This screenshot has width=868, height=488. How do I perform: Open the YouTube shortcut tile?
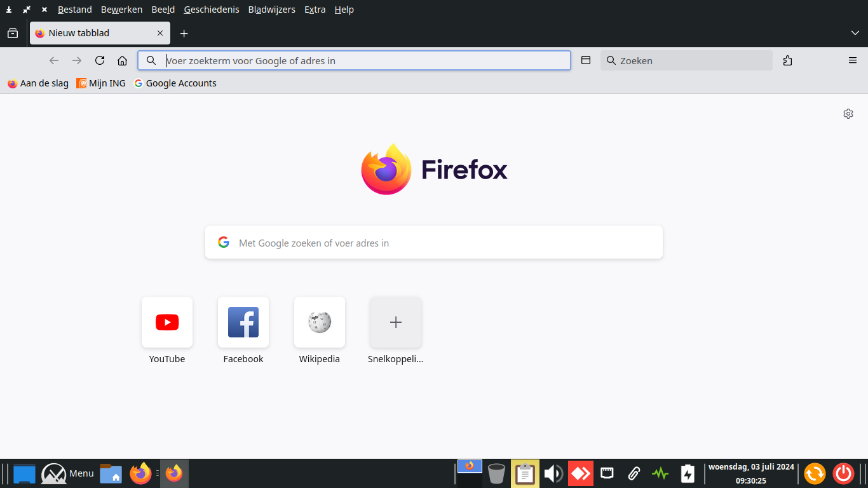pyautogui.click(x=167, y=322)
